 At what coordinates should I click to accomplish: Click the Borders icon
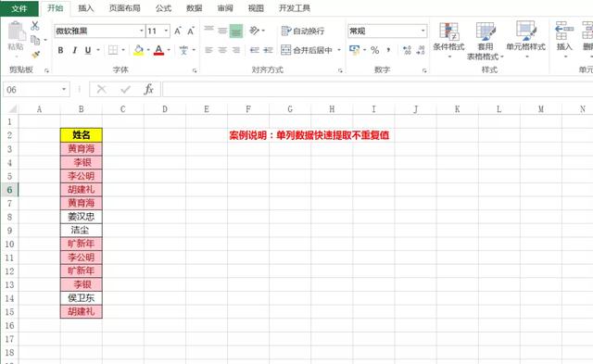pyautogui.click(x=113, y=50)
